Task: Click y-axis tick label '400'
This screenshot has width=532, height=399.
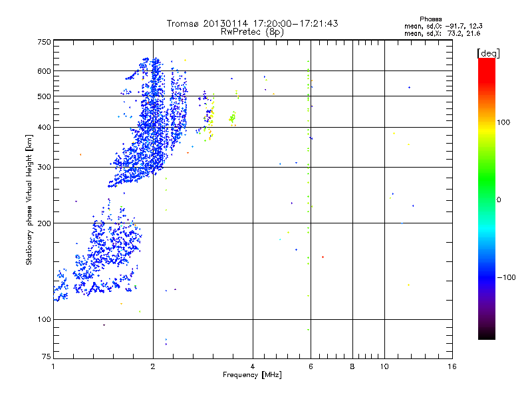Action: tap(44, 128)
